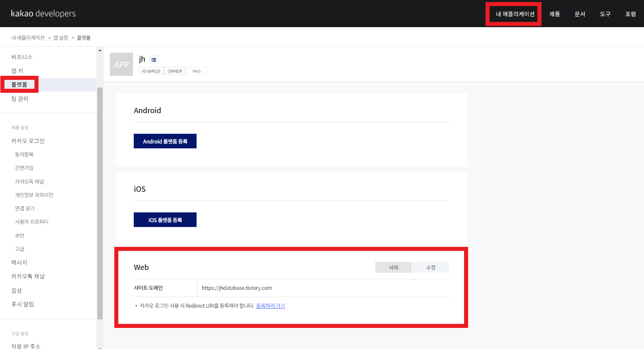Click the 플랫폼 breadcrumb item
Viewport: 644px width, 349px height.
point(83,38)
